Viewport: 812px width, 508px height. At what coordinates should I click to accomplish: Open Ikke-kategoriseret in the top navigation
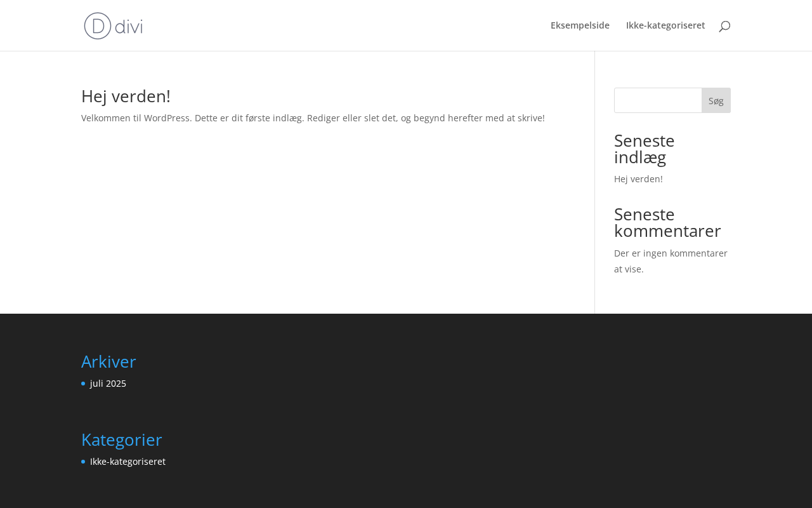click(x=665, y=25)
